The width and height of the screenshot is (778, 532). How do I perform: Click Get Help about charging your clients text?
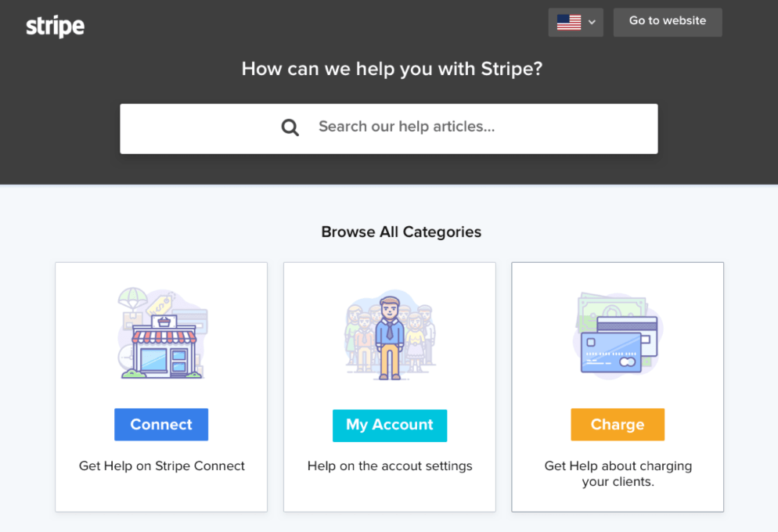[618, 473]
